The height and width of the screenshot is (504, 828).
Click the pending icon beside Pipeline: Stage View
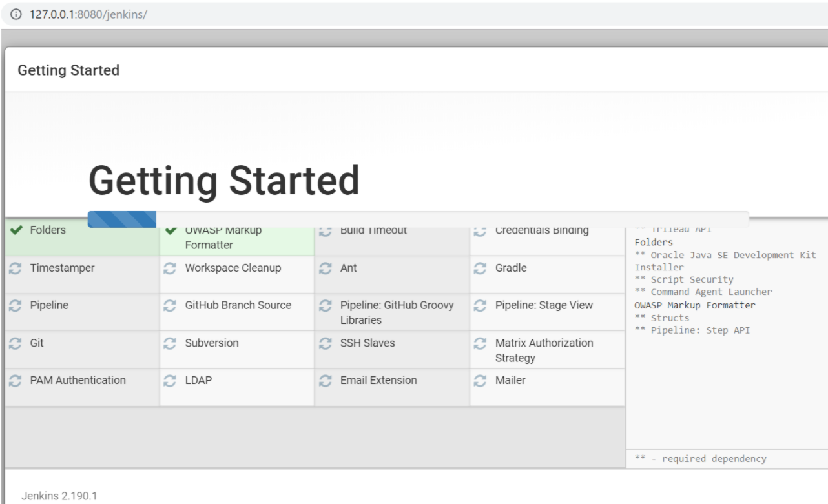coord(480,306)
